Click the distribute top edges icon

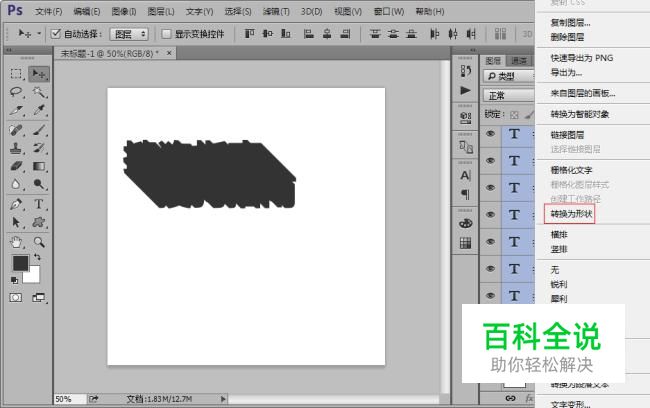tap(375, 34)
